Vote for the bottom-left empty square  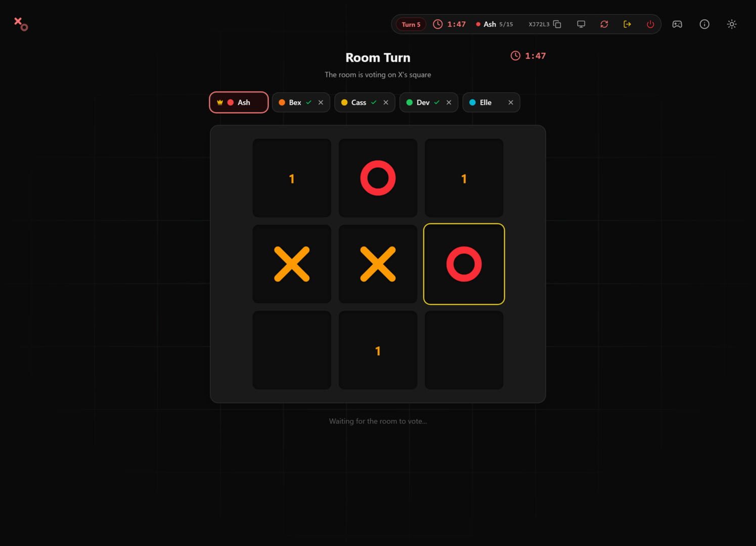(292, 350)
